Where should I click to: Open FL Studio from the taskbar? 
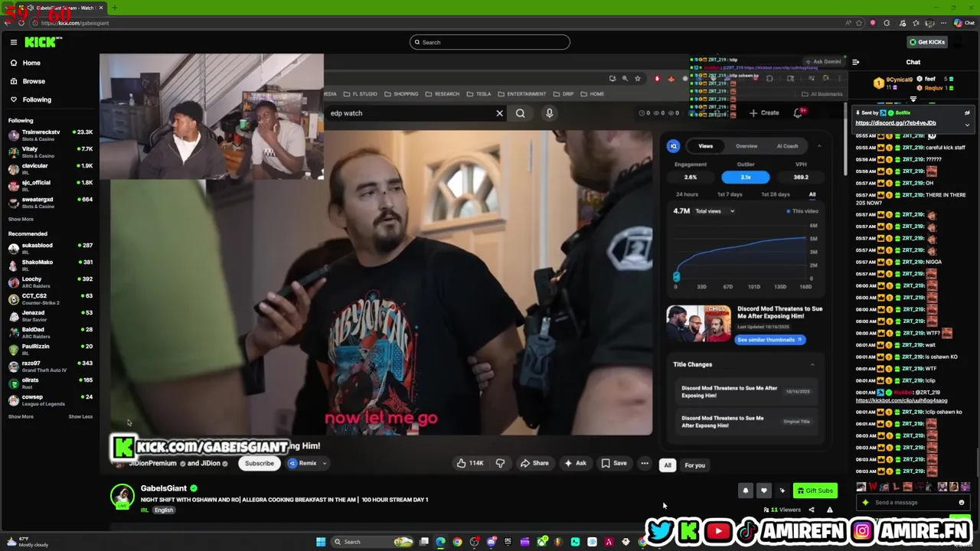click(558, 542)
